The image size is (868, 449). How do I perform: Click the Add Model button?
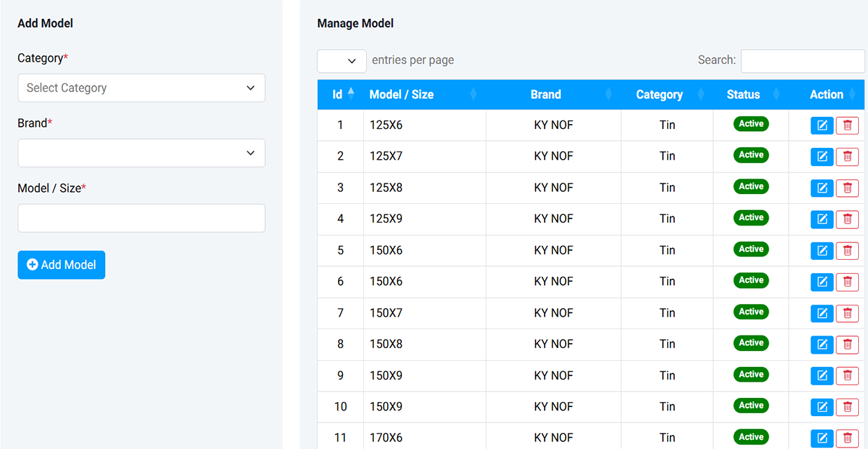pyautogui.click(x=62, y=265)
